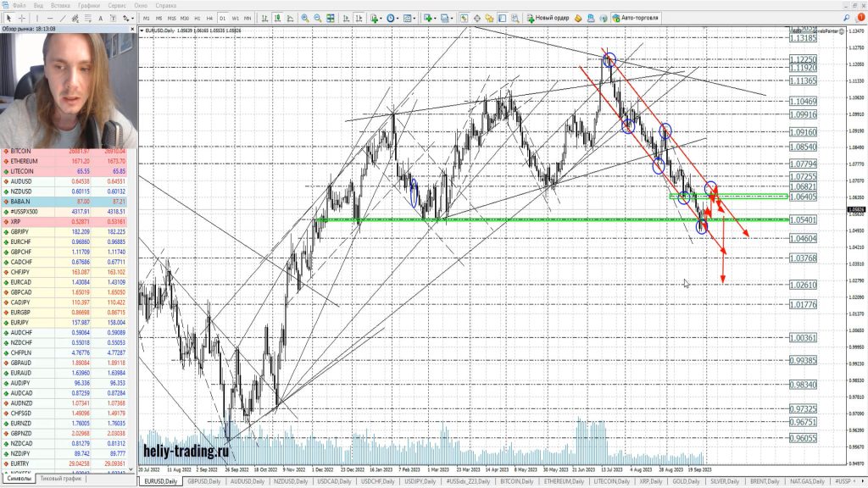Open the Тиковый график tab
Image resolution: width=868 pixels, height=488 pixels.
(x=61, y=479)
